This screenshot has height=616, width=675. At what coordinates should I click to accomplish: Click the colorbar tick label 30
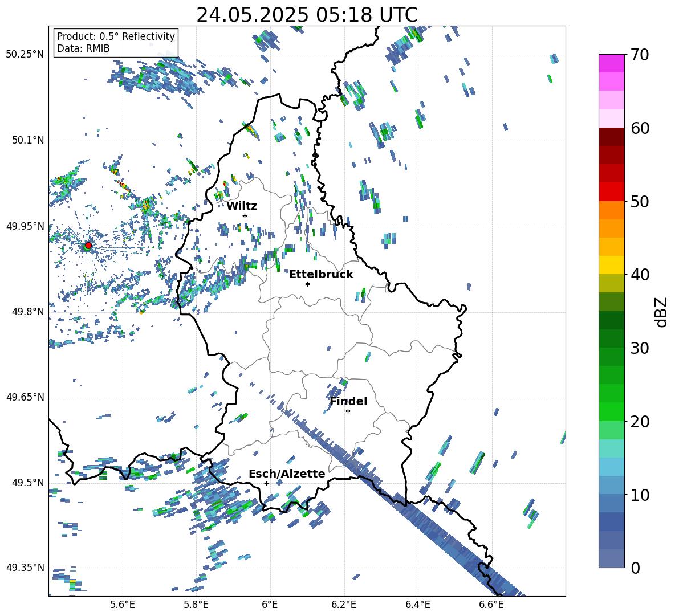(x=640, y=348)
